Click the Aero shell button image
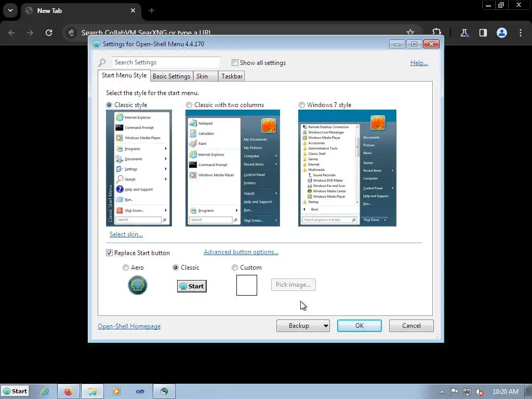532x399 pixels. [x=137, y=285]
